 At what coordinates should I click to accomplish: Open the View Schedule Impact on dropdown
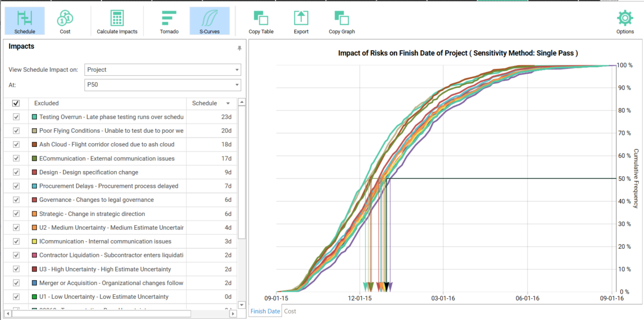click(x=163, y=70)
